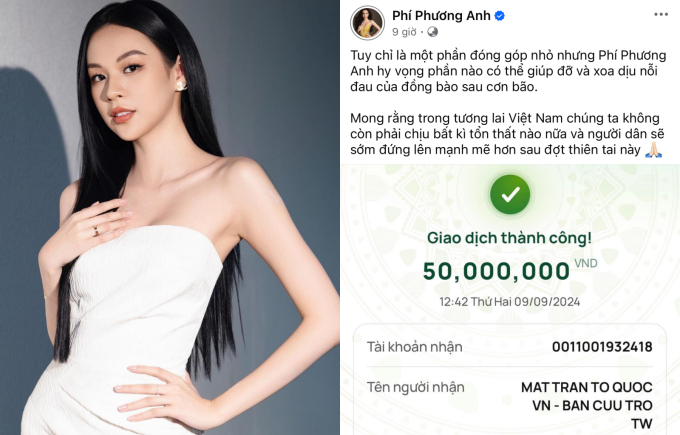Select the account number 0011001932418

(x=602, y=347)
